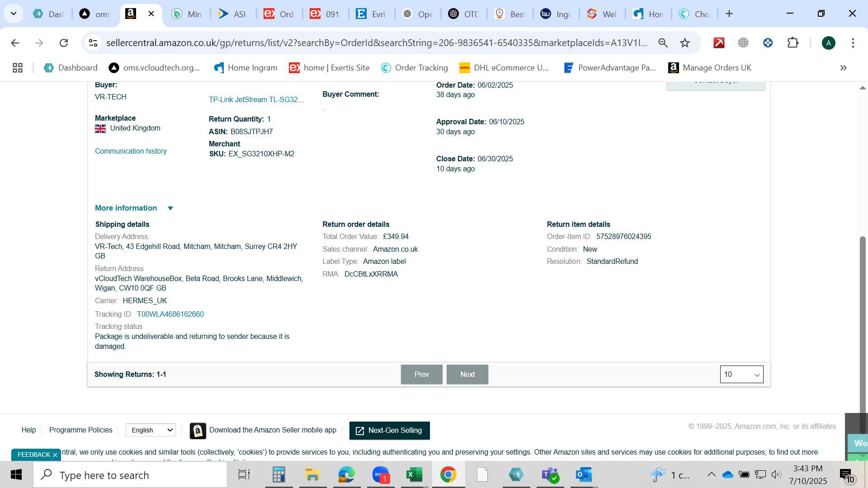This screenshot has height=488, width=868.
Task: Show hidden system tray icons
Action: 711,474
